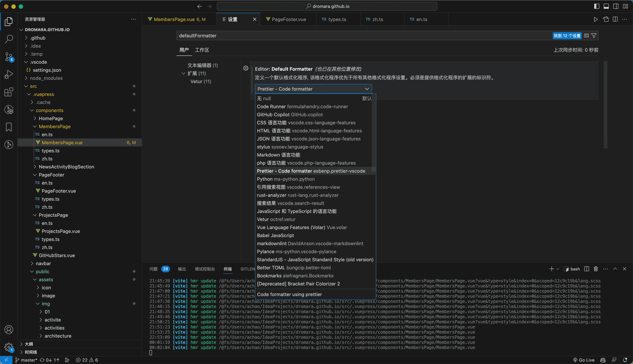
Task: Open Run and Debug view
Action: pos(9,74)
